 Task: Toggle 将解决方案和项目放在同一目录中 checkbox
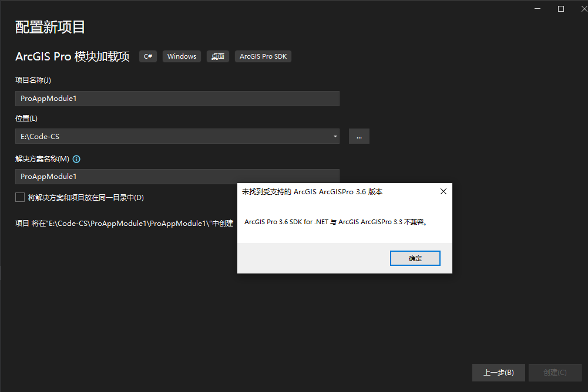[20, 197]
